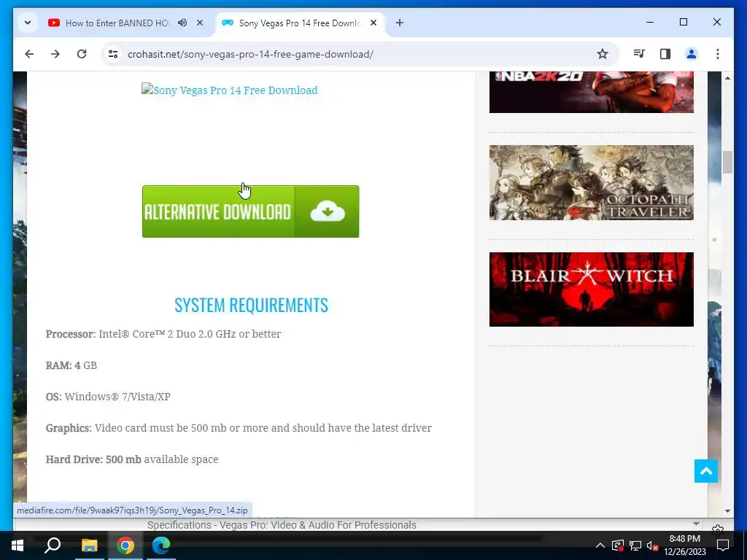Open the Blair Witch game thumbnail

pyautogui.click(x=591, y=289)
